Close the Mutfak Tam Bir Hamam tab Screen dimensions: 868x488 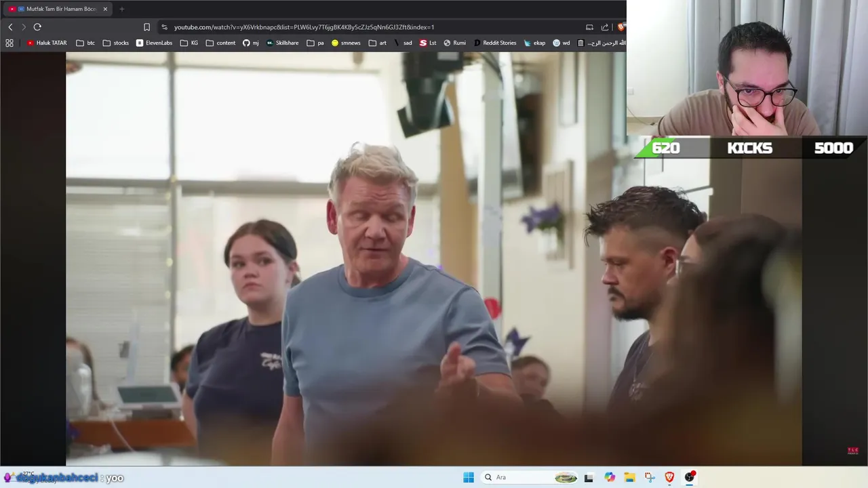pos(105,9)
